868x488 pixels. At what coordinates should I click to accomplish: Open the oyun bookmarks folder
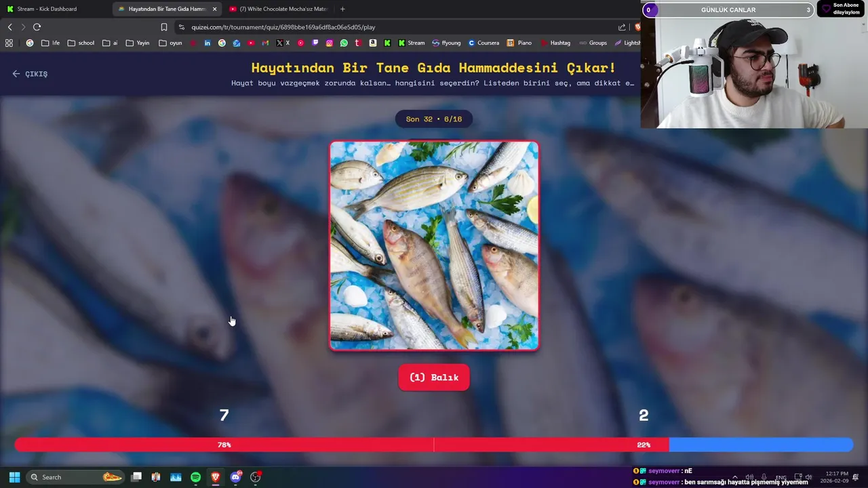170,43
